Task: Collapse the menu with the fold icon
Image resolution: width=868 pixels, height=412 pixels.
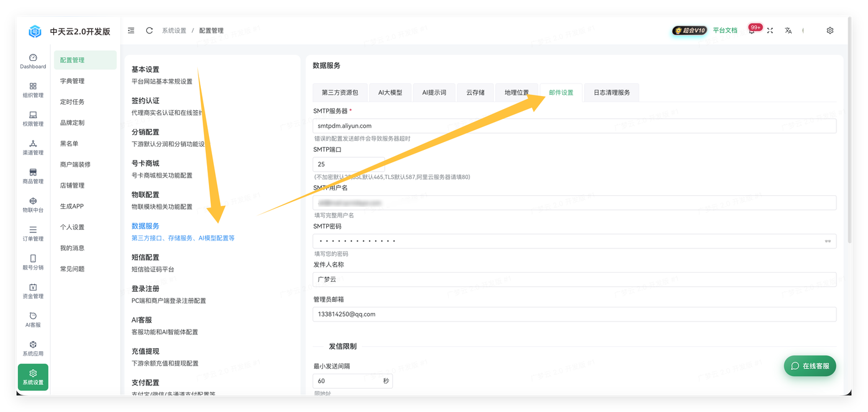Action: coord(131,30)
